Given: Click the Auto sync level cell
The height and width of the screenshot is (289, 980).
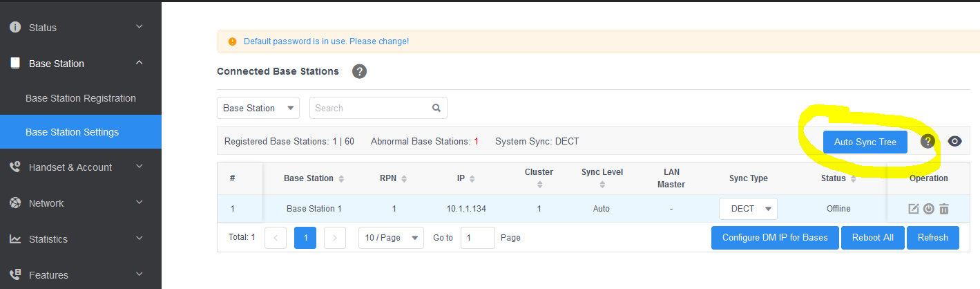Looking at the screenshot, I should tap(602, 209).
